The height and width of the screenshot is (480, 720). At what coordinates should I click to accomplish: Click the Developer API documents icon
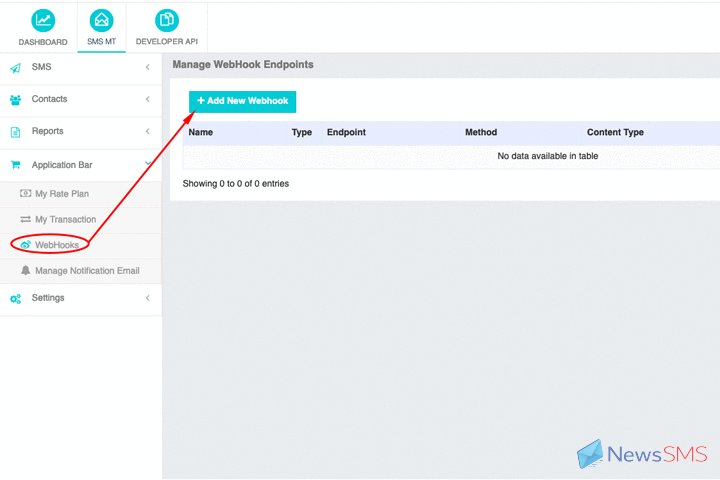167,20
